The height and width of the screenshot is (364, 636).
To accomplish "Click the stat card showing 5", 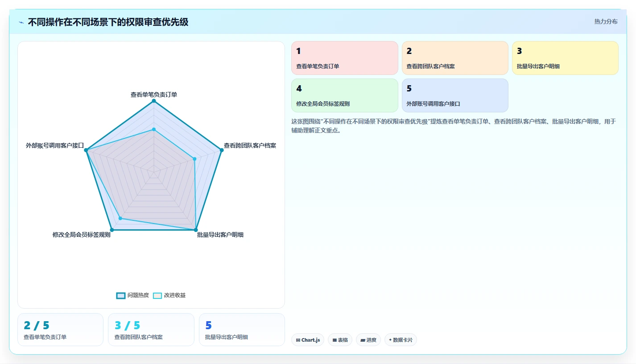I will (242, 330).
